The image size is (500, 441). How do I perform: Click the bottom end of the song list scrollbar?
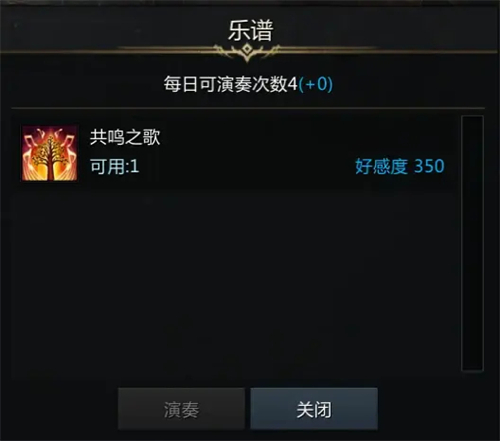coord(472,367)
